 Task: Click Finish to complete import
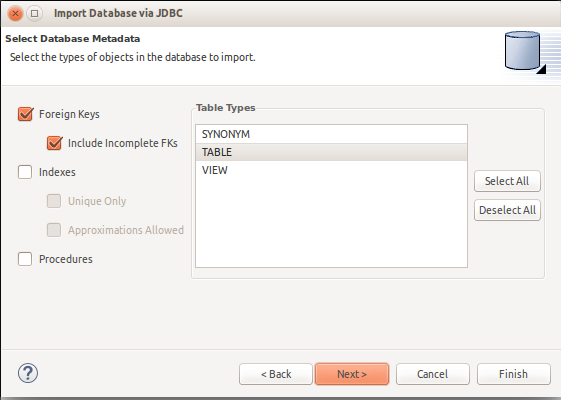point(513,374)
